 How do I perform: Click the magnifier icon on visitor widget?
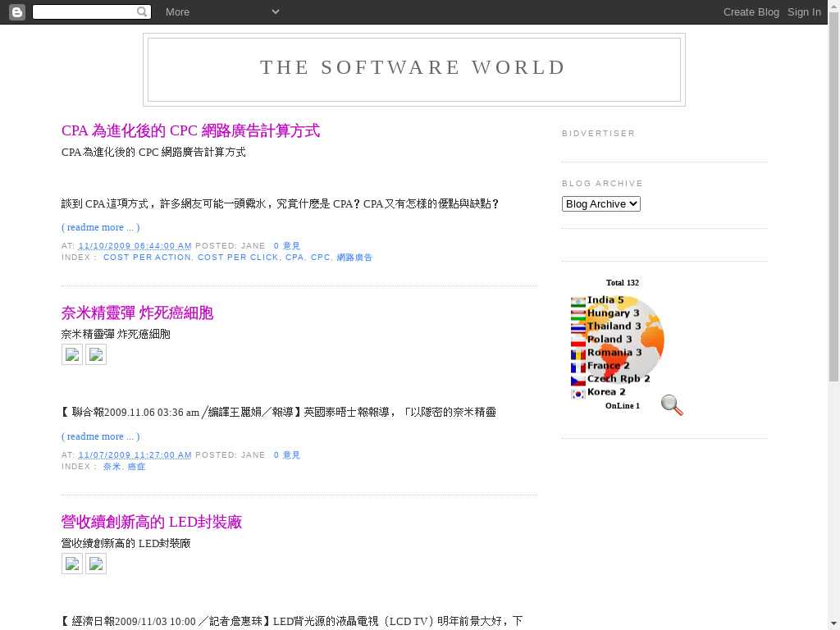672,405
